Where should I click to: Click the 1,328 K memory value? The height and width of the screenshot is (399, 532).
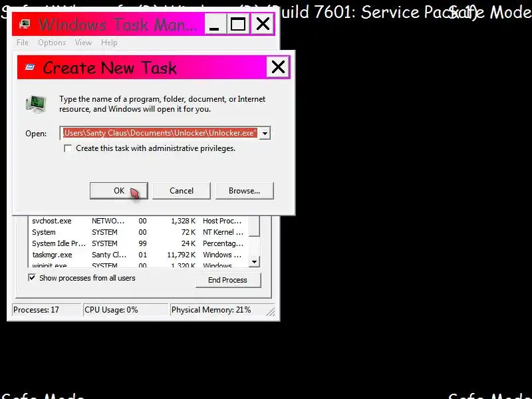(x=184, y=221)
